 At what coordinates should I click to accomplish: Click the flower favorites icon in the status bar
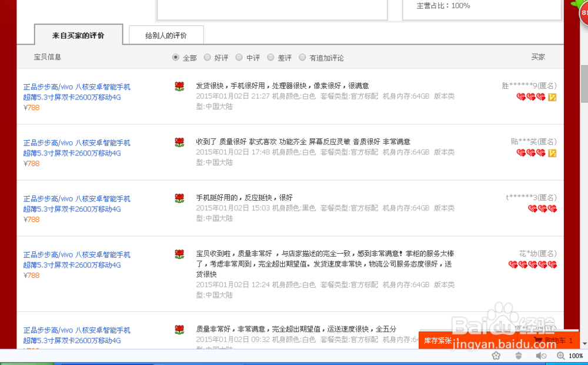click(496, 356)
